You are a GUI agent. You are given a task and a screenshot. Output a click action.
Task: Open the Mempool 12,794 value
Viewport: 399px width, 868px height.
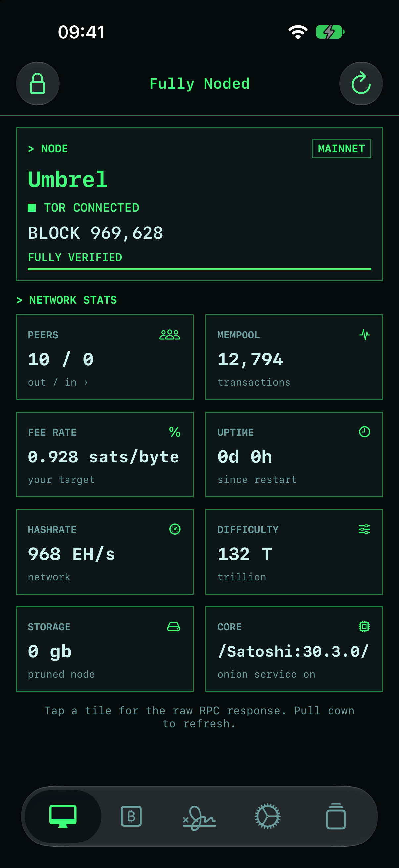coord(250,360)
